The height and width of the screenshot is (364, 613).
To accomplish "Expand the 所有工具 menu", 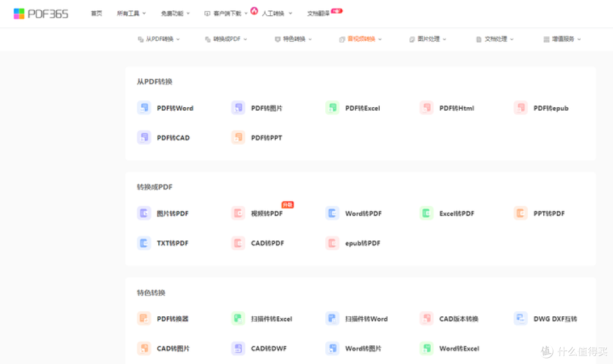I will tap(131, 13).
